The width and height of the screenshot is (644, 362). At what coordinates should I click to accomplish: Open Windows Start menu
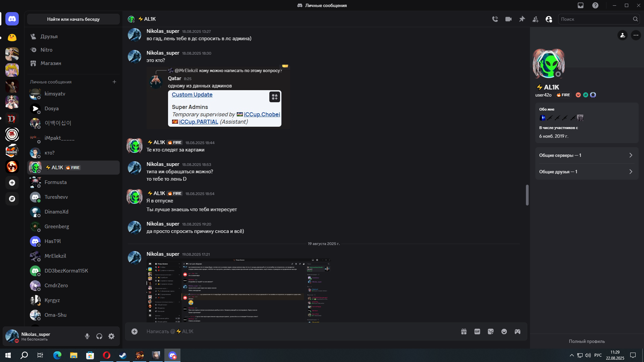tap(8, 355)
